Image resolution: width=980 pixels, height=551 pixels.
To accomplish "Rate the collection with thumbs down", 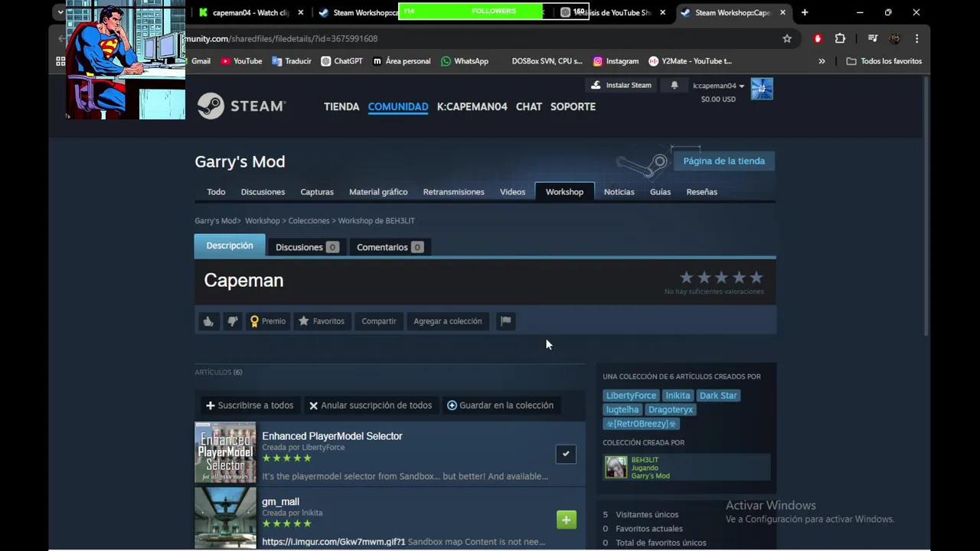I will coord(232,321).
